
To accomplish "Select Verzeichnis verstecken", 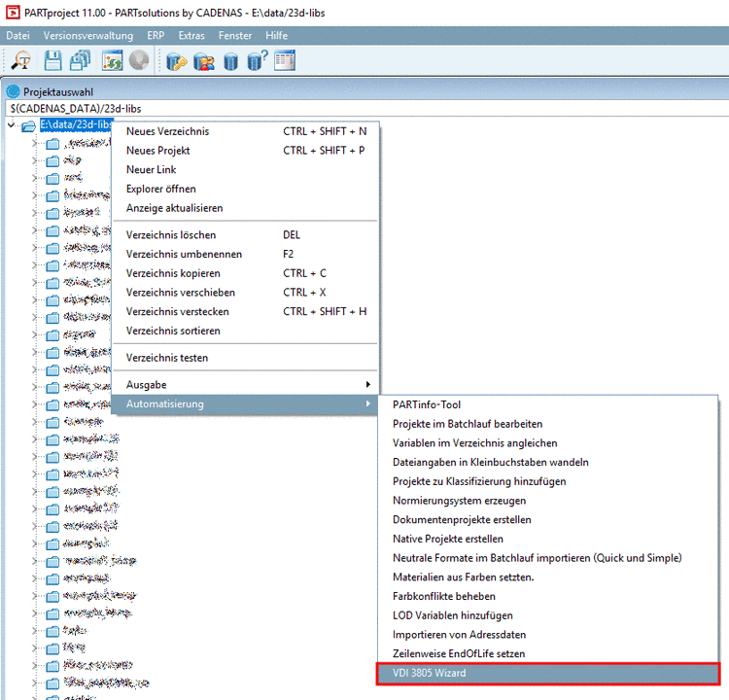I will pos(246,311).
